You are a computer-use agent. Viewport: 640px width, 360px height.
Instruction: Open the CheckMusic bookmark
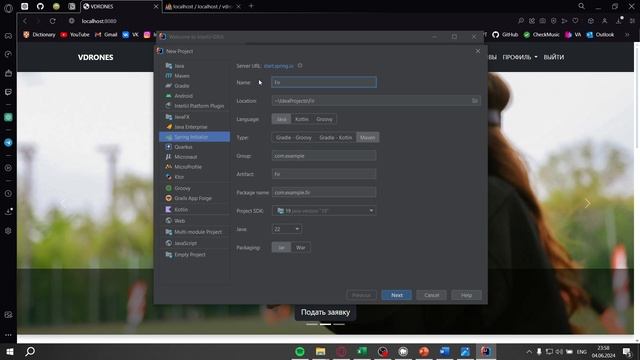click(542, 35)
